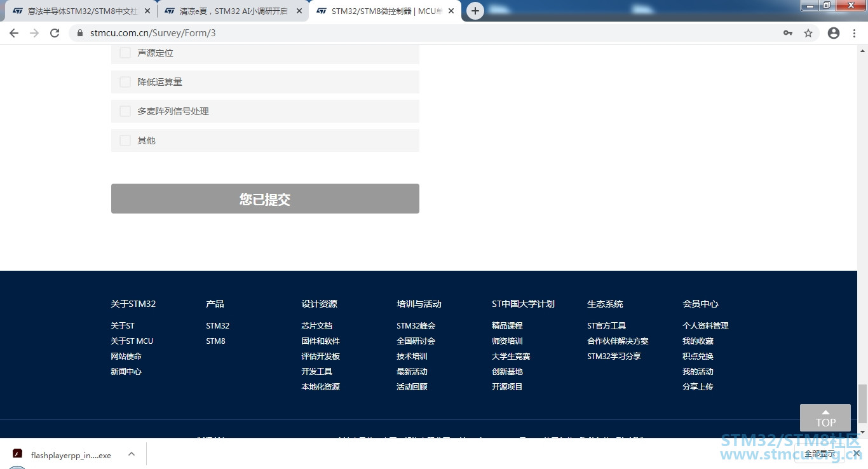This screenshot has width=868, height=469.
Task: Tick the 降低运算量 checkbox
Action: 125,82
